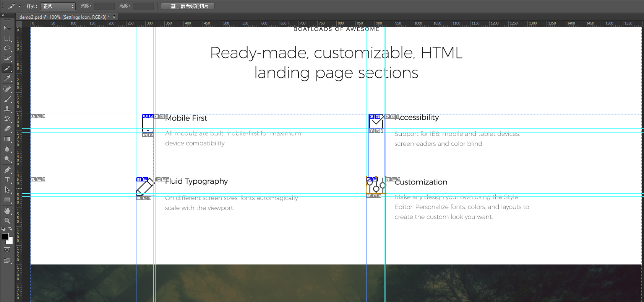644x302 pixels.
Task: Click the mobile phone icon slice
Action: coord(148,124)
